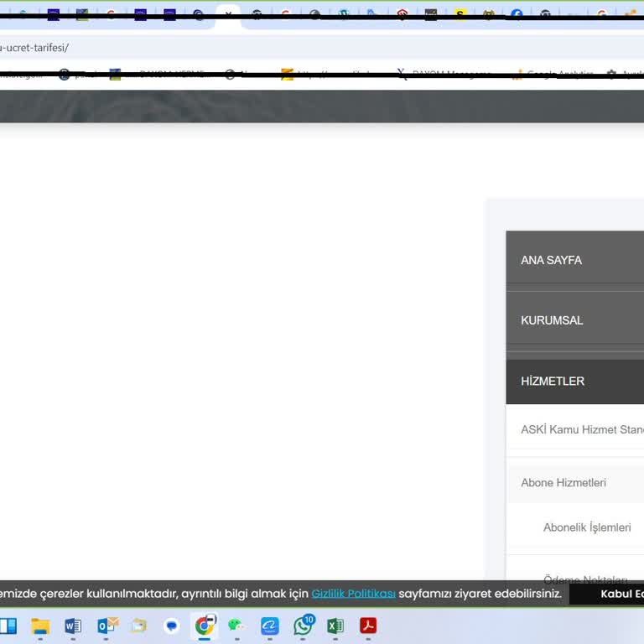Accept cookies with the Kabul Et button

click(x=621, y=594)
